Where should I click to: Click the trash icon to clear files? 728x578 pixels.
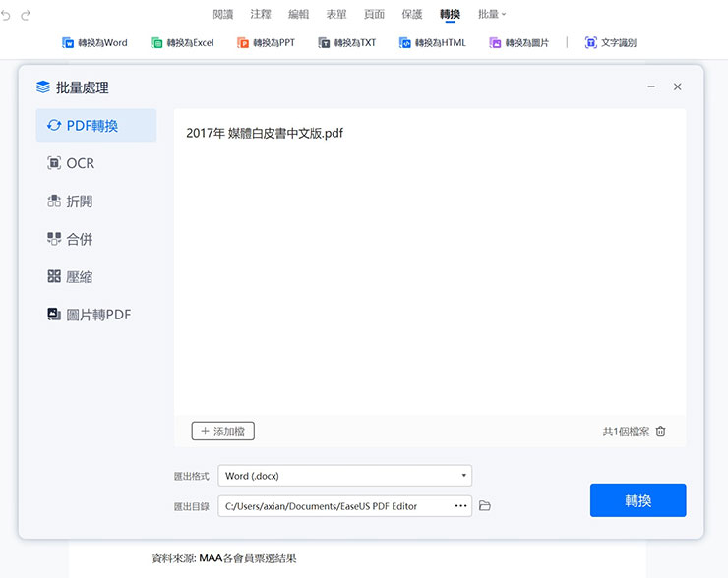pos(661,432)
